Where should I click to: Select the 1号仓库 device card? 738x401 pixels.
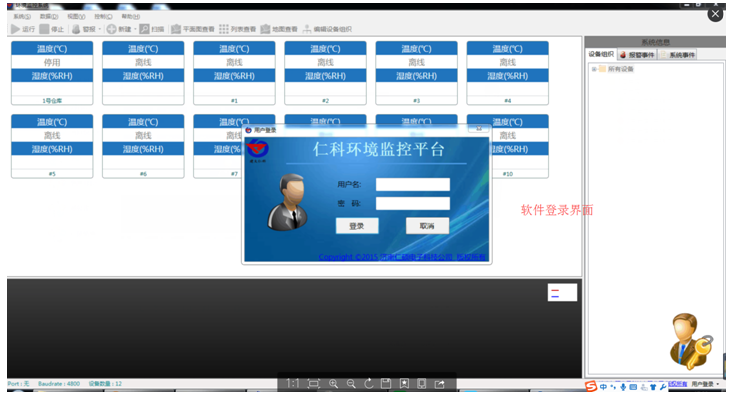(x=52, y=73)
